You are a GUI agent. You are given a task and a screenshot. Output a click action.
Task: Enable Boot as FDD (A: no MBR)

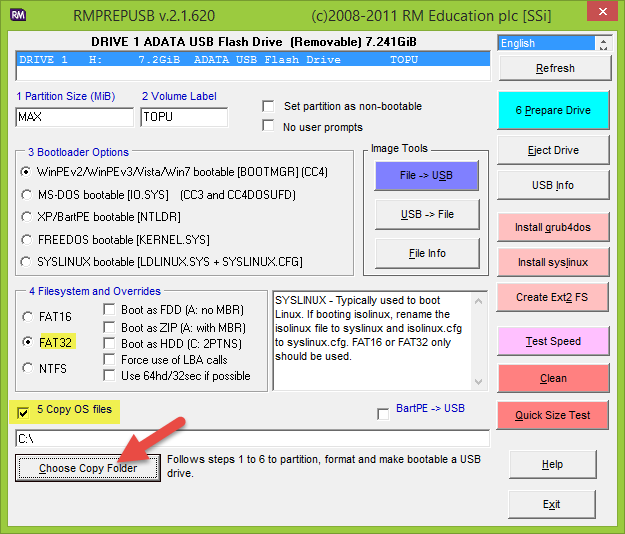109,309
